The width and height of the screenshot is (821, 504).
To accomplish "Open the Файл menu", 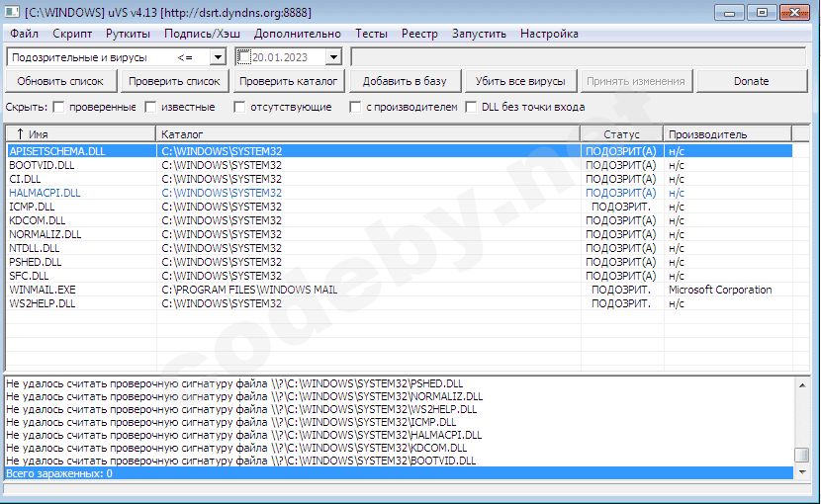I will pos(24,34).
